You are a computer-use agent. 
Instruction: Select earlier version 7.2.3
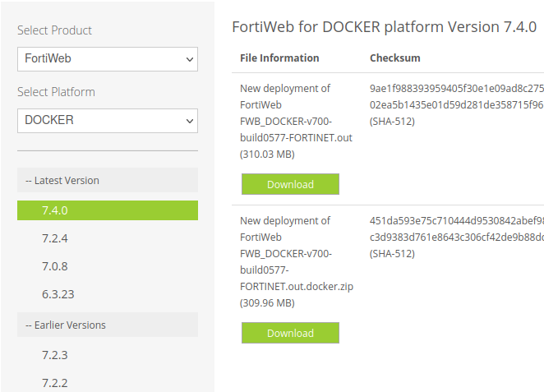[x=55, y=355]
